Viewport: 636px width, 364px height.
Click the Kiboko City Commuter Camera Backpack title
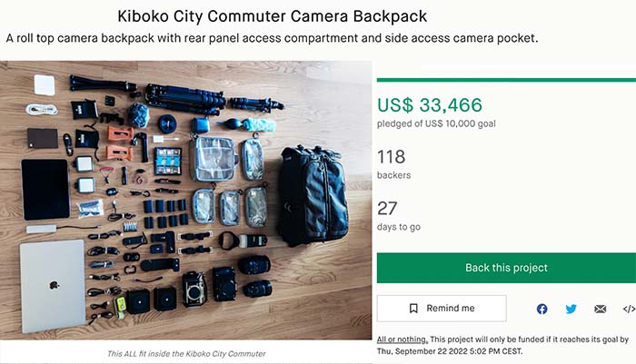tap(273, 16)
